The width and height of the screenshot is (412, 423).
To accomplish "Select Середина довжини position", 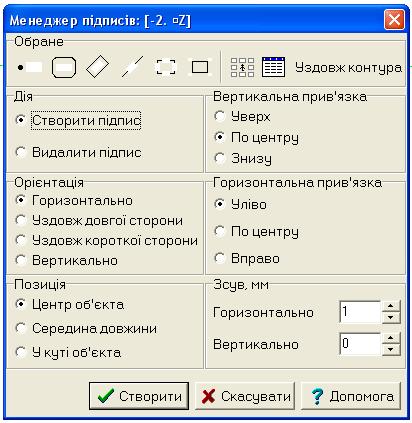I will 86,329.
